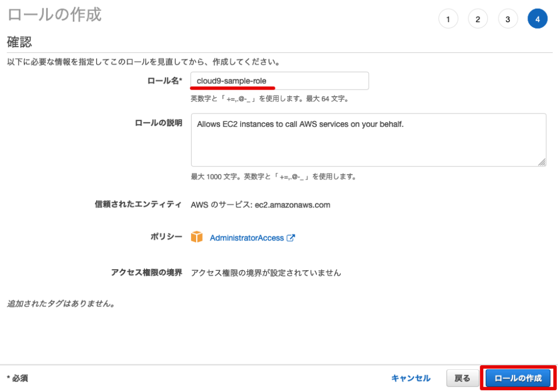Click step 3 circle in the wizard
Screen dimensions: 559x392
point(507,18)
